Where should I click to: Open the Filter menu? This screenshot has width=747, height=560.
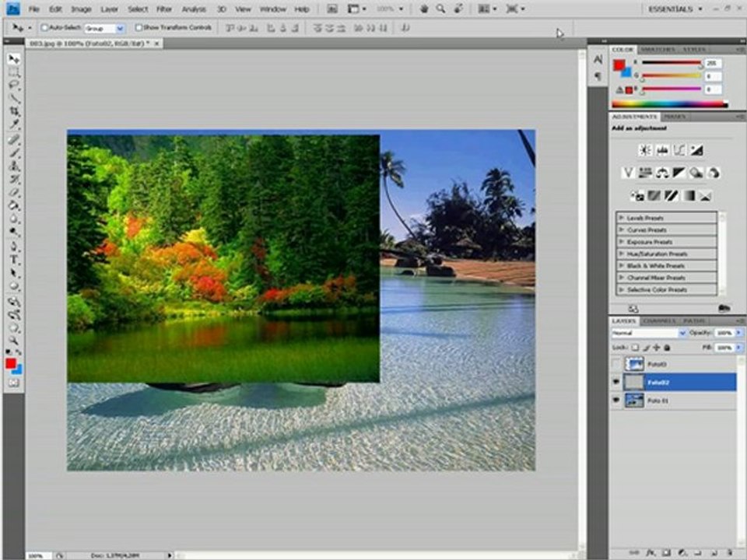pyautogui.click(x=164, y=9)
